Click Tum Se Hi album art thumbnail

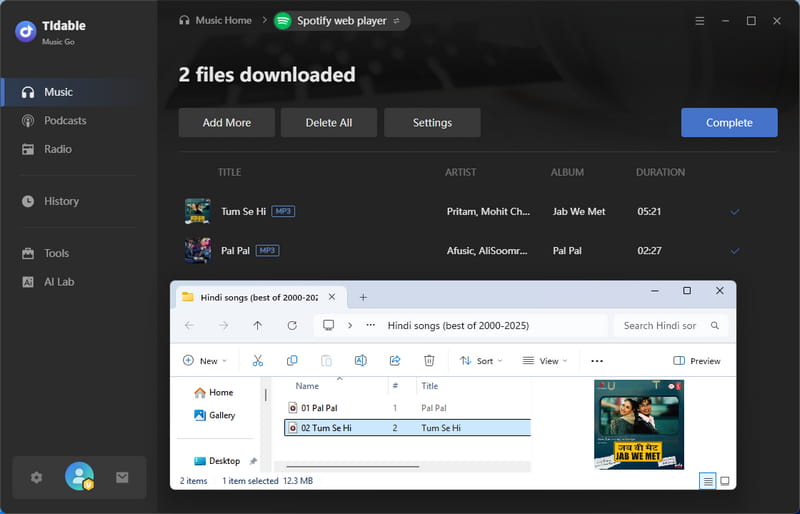click(197, 211)
